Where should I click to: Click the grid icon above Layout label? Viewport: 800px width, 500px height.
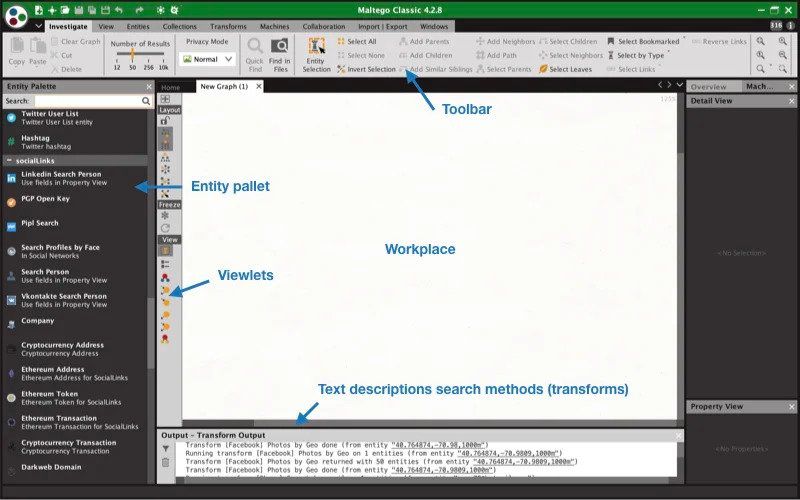[x=165, y=99]
